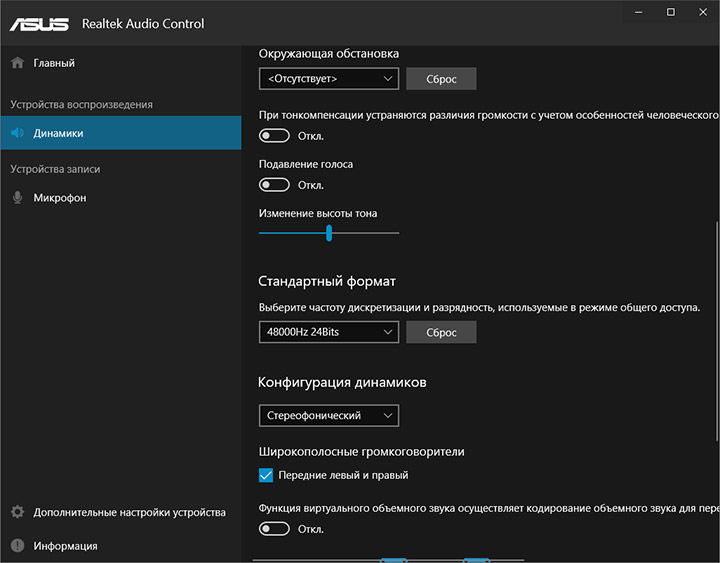
Task: Click the info icon beside Информация
Action: coord(17,546)
